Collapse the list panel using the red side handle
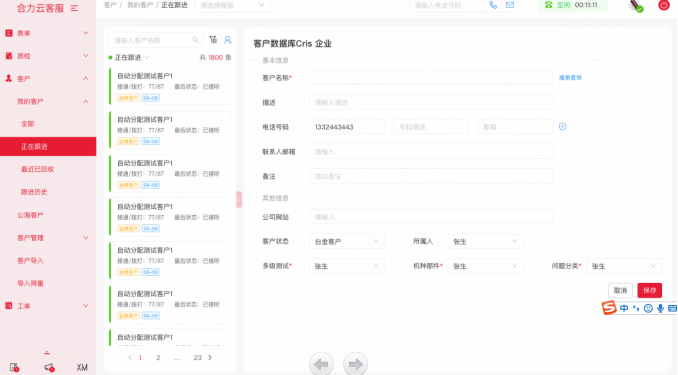The width and height of the screenshot is (678, 375). (239, 199)
